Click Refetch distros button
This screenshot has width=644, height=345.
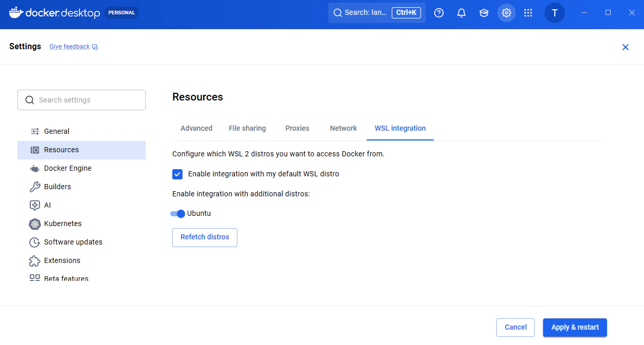click(205, 237)
